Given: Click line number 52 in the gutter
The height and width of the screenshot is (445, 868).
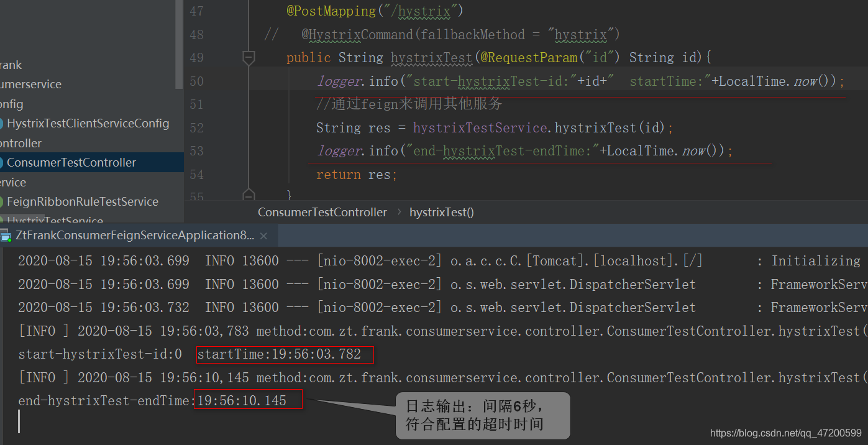Looking at the screenshot, I should 196,128.
